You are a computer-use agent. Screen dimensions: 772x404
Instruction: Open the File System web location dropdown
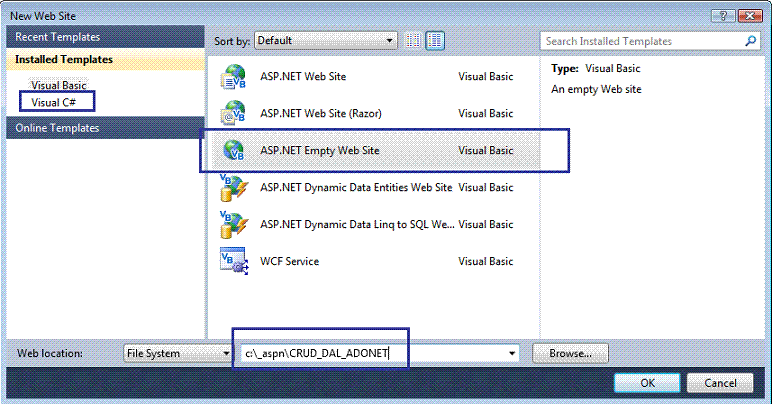(177, 353)
